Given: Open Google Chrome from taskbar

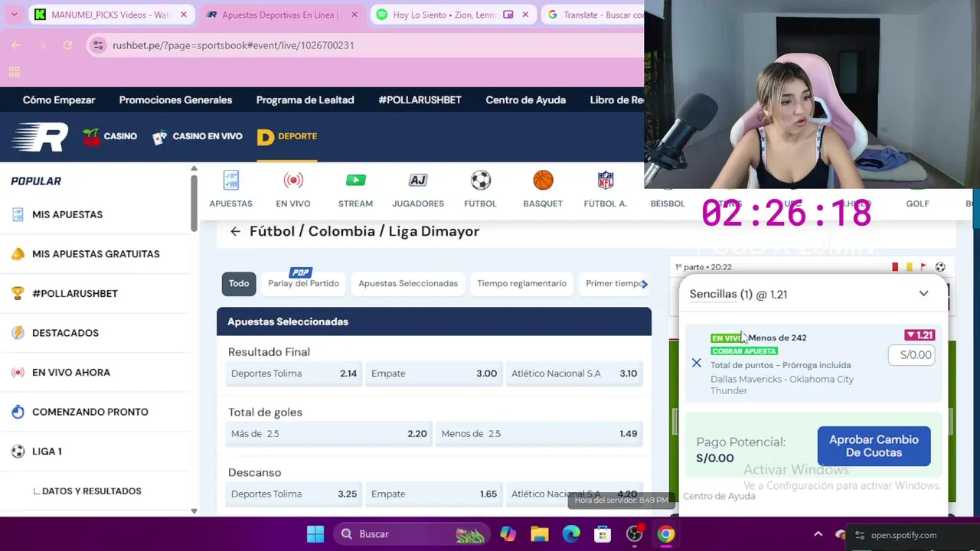Looking at the screenshot, I should tap(665, 534).
